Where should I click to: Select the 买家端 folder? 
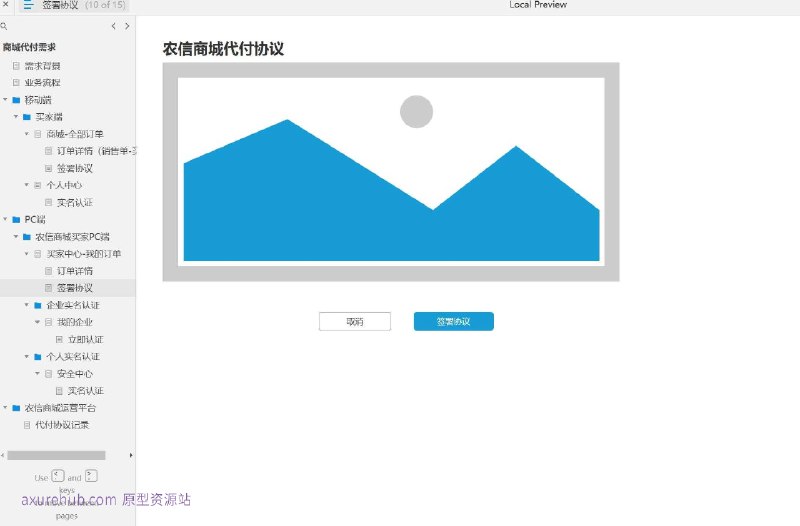(x=48, y=117)
